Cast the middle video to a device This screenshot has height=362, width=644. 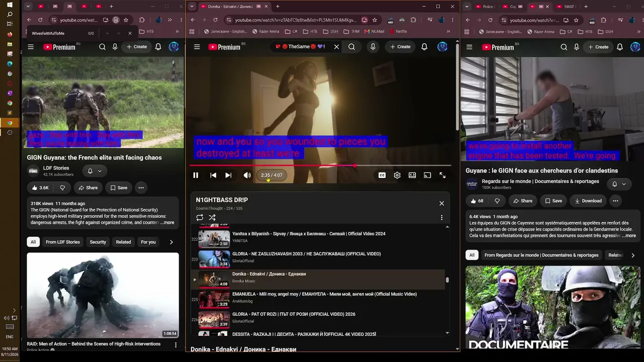coord(428,175)
